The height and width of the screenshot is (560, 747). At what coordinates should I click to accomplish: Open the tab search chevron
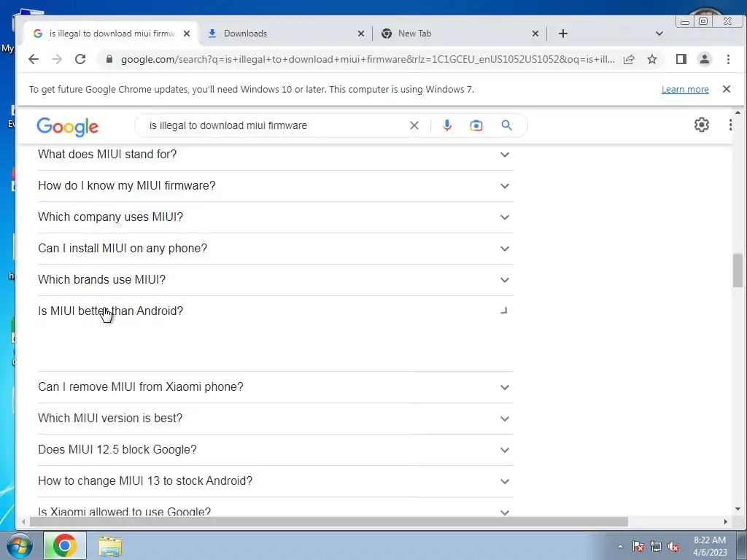point(659,34)
